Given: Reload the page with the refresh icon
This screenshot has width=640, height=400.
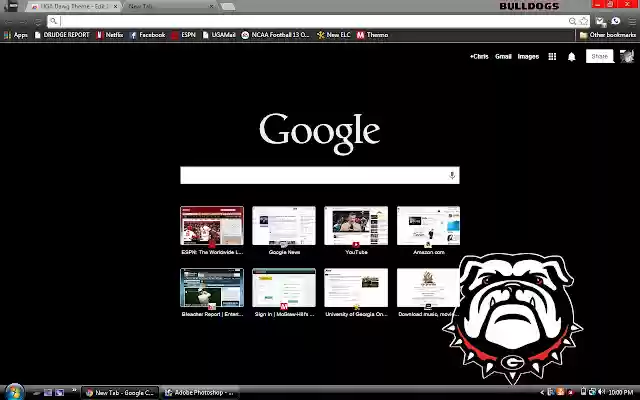Looking at the screenshot, I should point(38,22).
